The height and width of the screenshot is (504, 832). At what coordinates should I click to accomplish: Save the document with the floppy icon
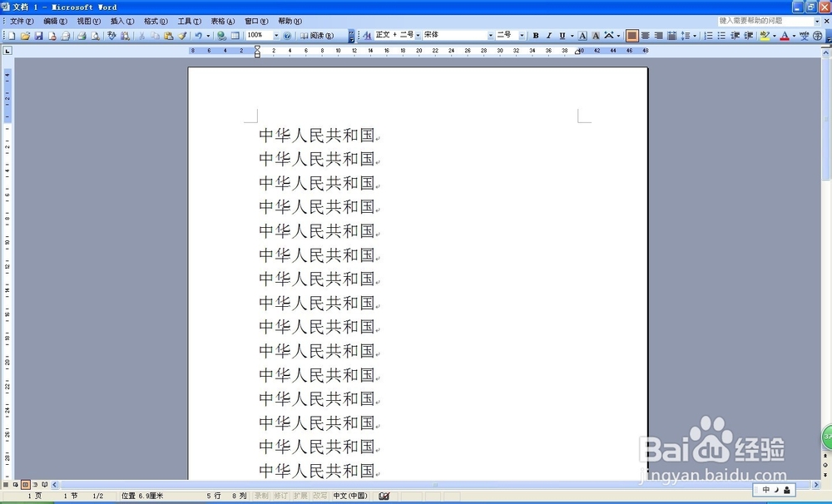(x=38, y=36)
